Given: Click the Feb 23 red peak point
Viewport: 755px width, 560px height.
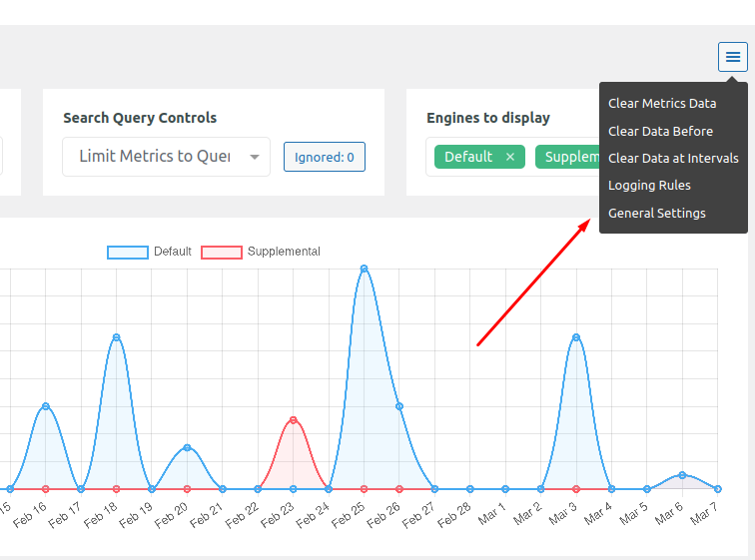Looking at the screenshot, I should point(294,420).
